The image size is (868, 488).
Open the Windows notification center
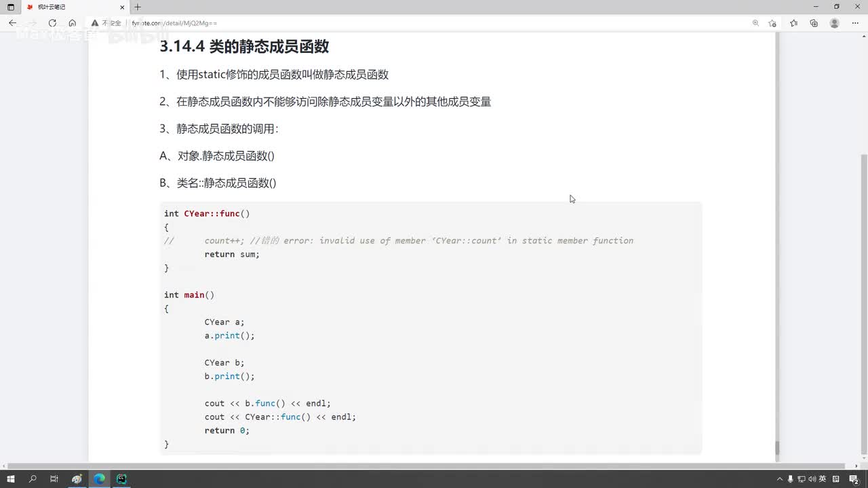(854, 479)
